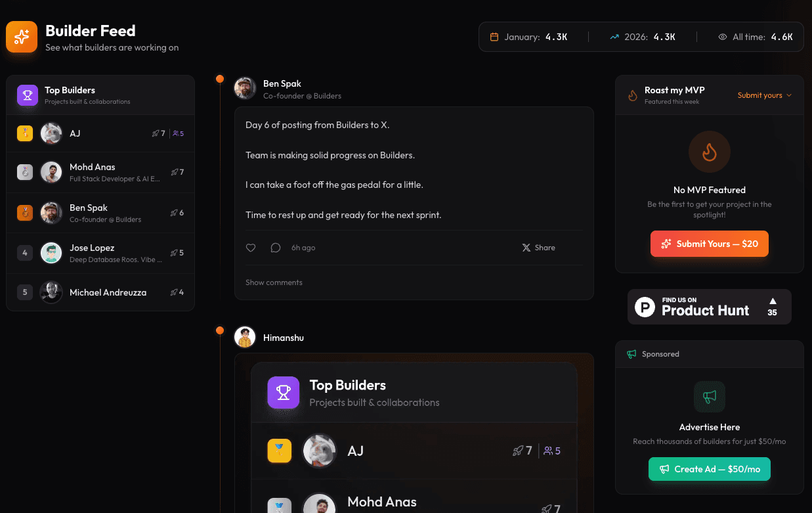Viewport: 812px width, 513px height.
Task: Click the Sponsored megaphone icon
Action: [631, 354]
